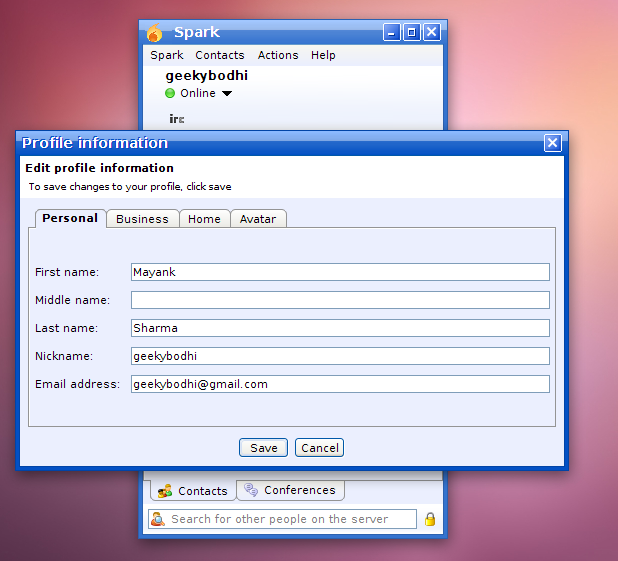Open the Actions menu
The width and height of the screenshot is (618, 561).
click(x=278, y=55)
